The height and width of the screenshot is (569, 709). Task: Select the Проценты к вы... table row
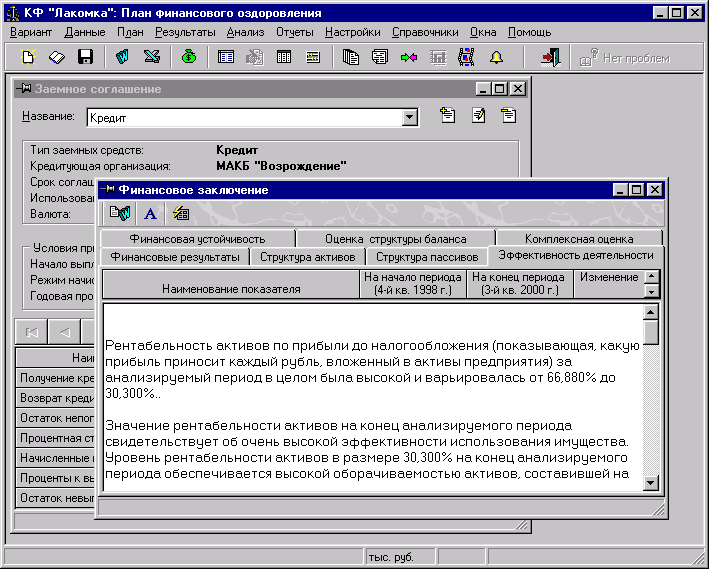56,478
